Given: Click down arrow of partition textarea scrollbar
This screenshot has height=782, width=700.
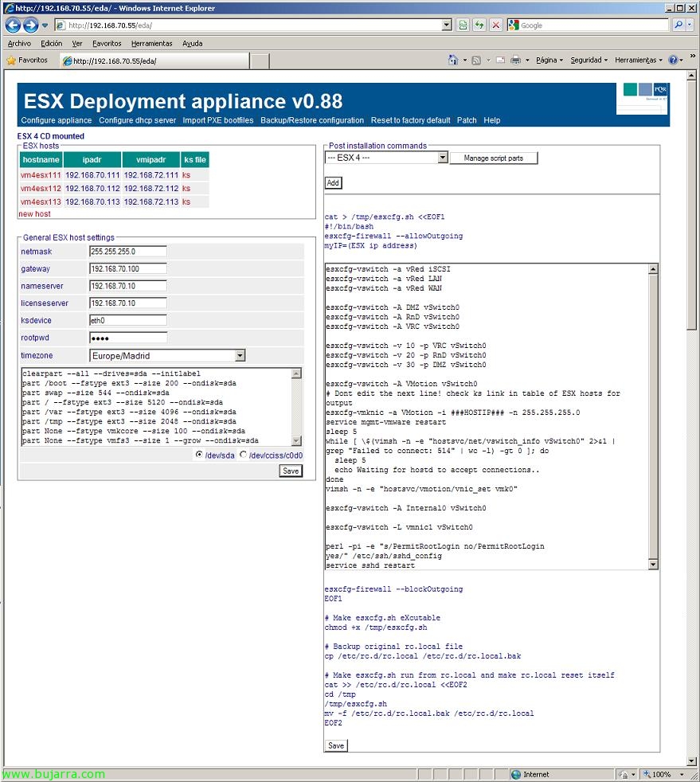Looking at the screenshot, I should coord(297,441).
